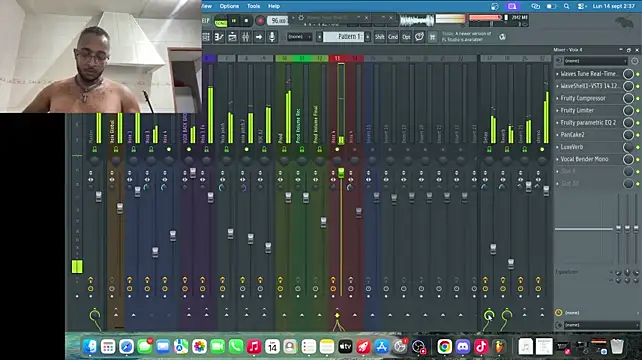Open the Pattern 1 selector
The width and height of the screenshot is (642, 360).
[344, 37]
